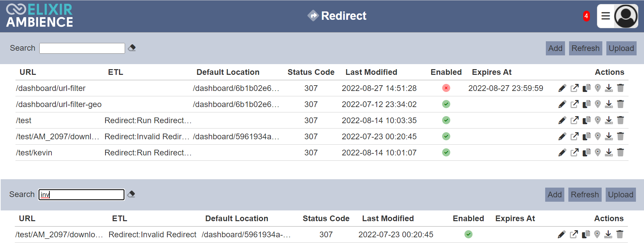Click the Elixir Ambience logo
The width and height of the screenshot is (644, 245).
[x=39, y=16]
